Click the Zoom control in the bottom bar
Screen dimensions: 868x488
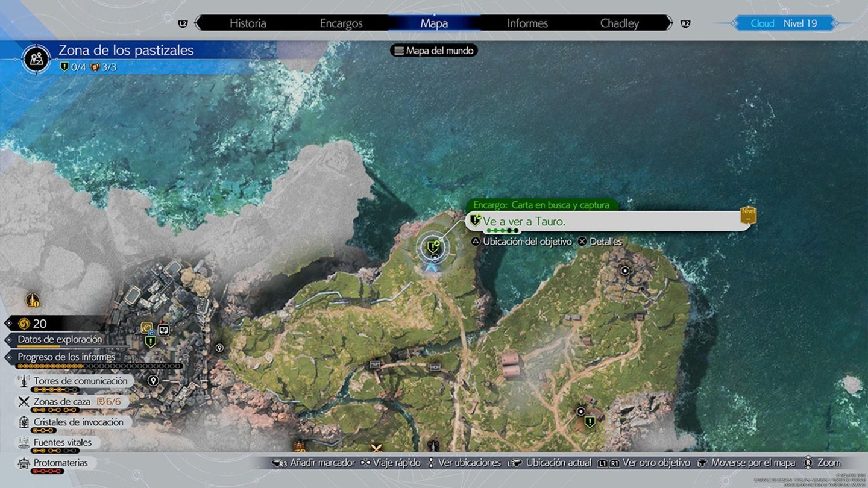821,463
